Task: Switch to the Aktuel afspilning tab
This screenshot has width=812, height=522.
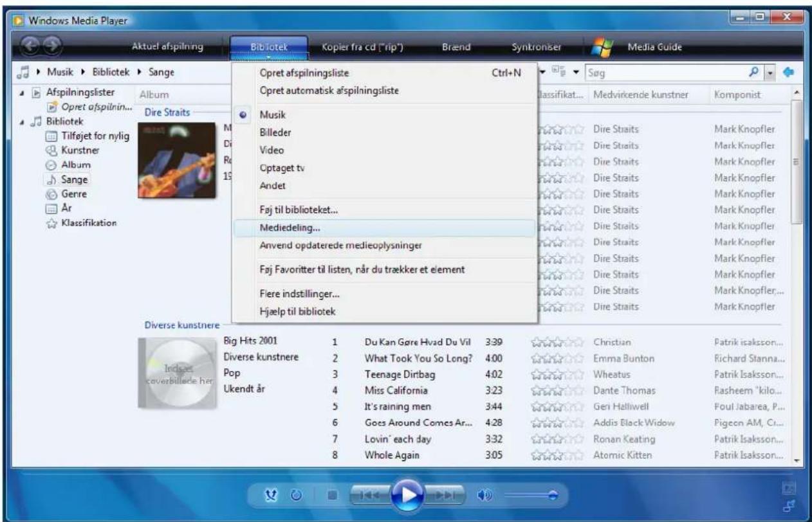Action: 167,46
